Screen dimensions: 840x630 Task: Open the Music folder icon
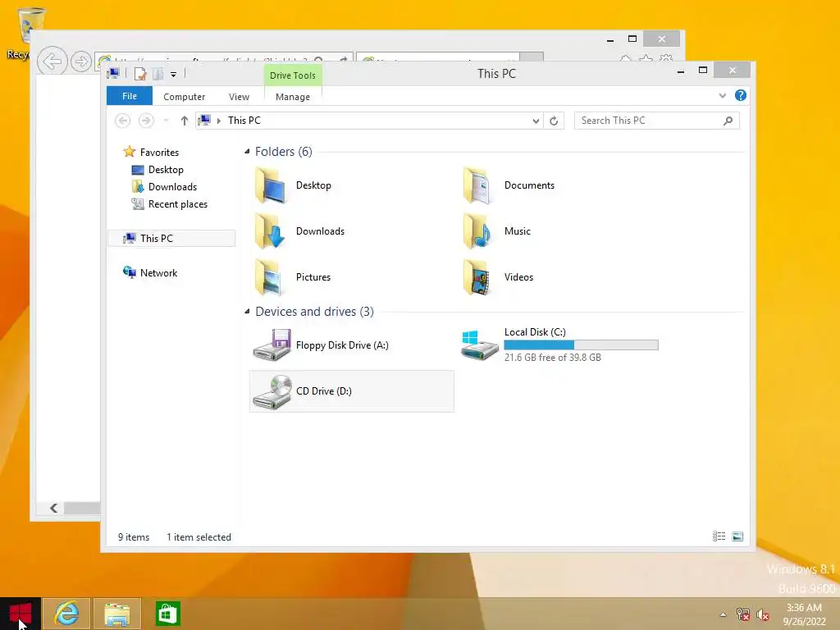click(477, 231)
